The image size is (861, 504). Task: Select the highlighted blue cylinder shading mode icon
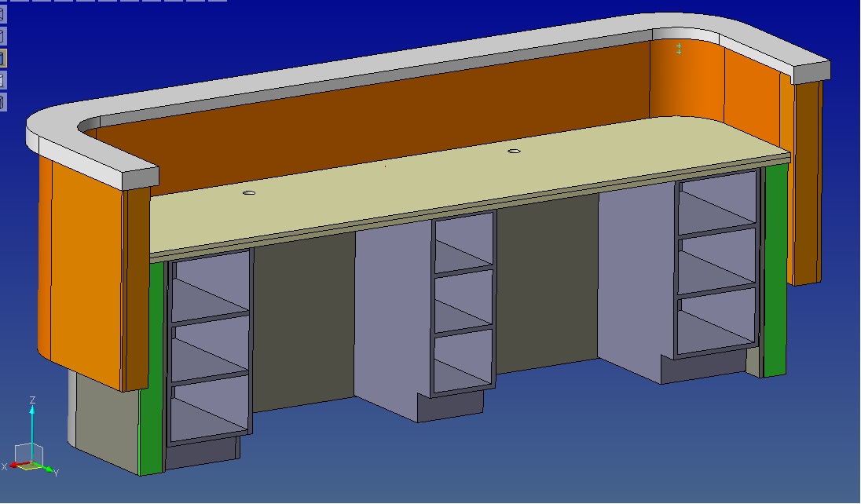coord(2,57)
